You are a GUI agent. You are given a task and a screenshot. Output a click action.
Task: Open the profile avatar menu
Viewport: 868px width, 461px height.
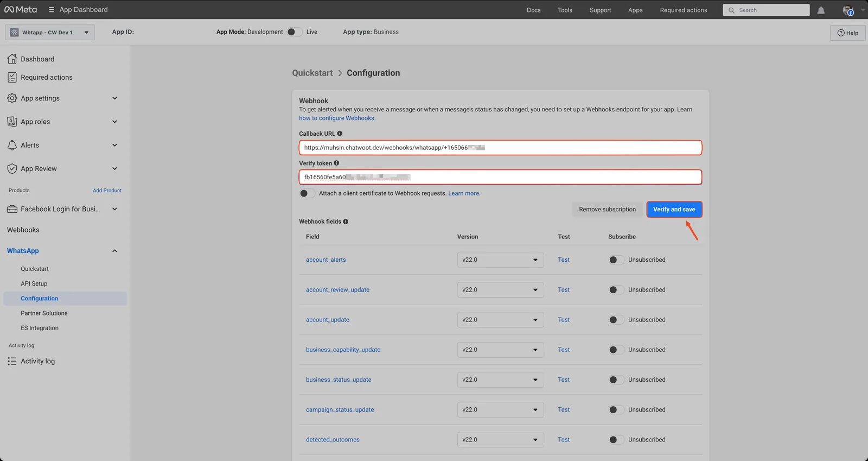click(x=848, y=10)
